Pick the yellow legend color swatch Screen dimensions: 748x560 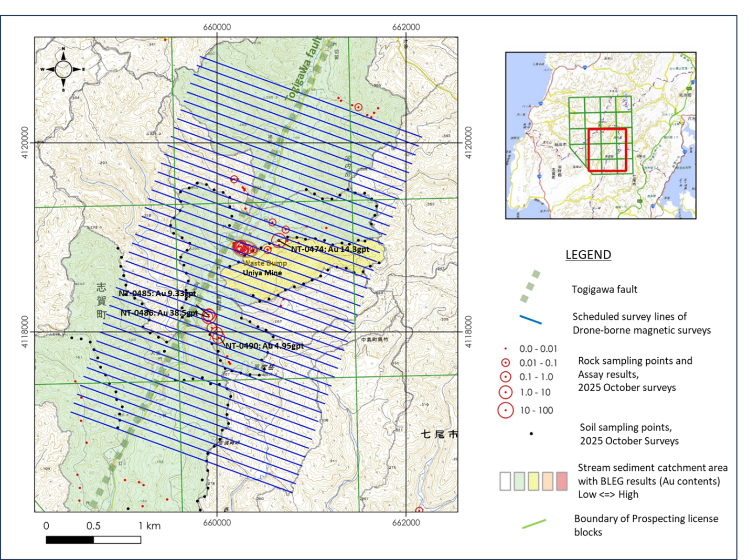point(533,481)
